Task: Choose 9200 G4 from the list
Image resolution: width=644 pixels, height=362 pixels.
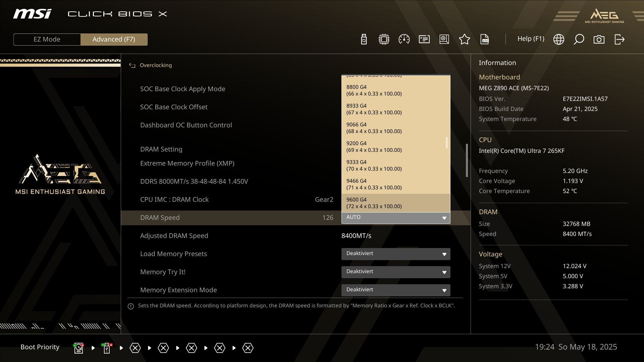Action: pyautogui.click(x=395, y=146)
